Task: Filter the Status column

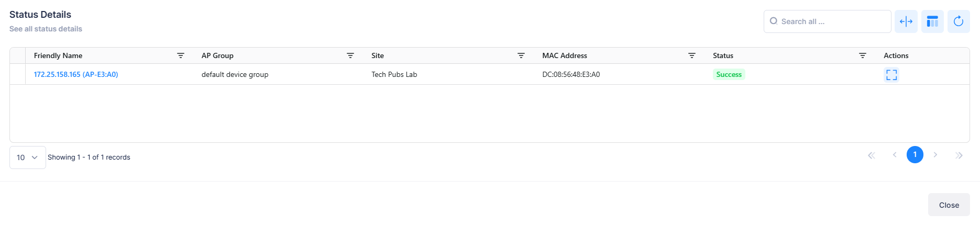Action: pyautogui.click(x=863, y=55)
